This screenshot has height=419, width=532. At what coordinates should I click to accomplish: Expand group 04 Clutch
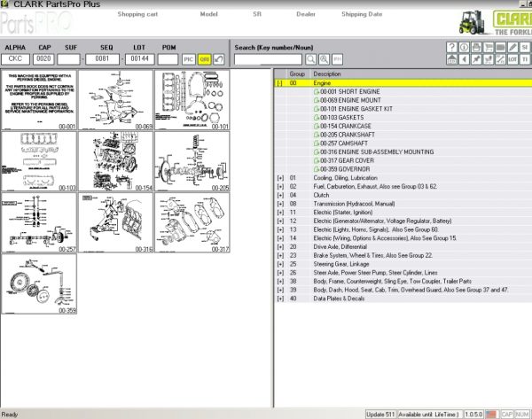pos(280,195)
